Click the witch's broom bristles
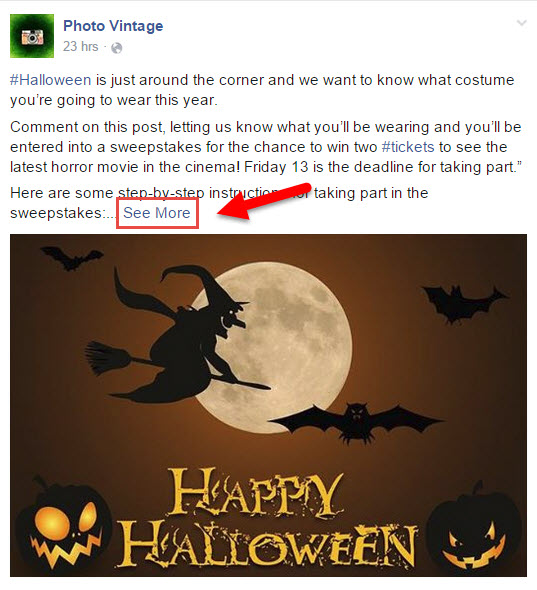The width and height of the screenshot is (537, 590). tap(107, 357)
